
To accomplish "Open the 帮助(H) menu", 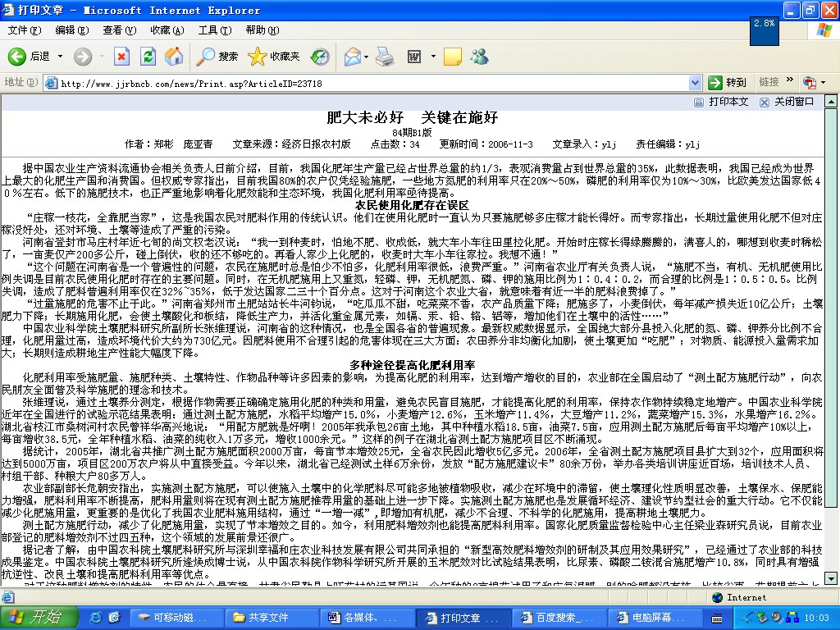I will click(x=262, y=30).
